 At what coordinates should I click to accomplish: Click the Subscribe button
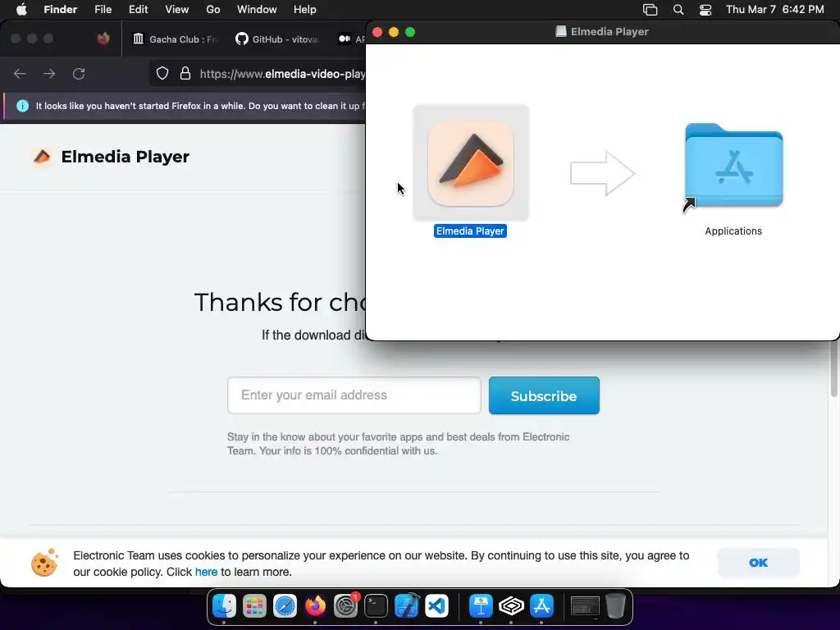(544, 395)
